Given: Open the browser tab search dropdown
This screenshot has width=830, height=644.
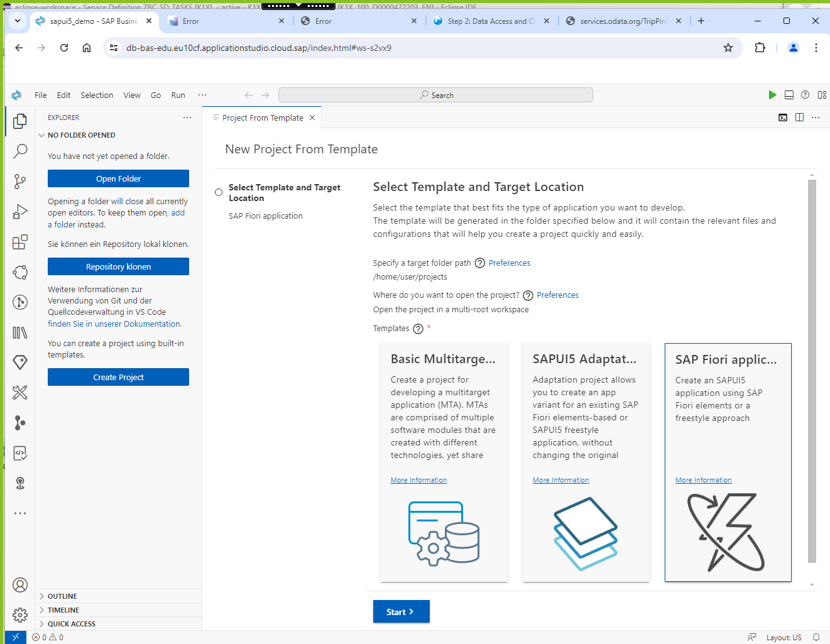Looking at the screenshot, I should pos(18,21).
